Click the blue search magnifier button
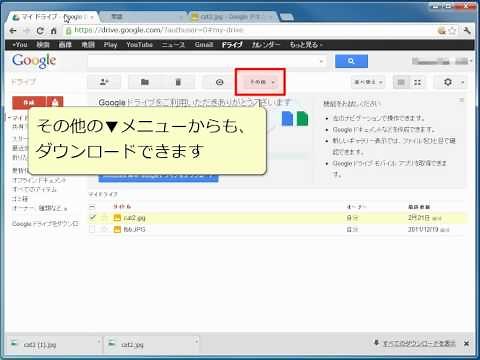480x360 pixels. pos(351,61)
